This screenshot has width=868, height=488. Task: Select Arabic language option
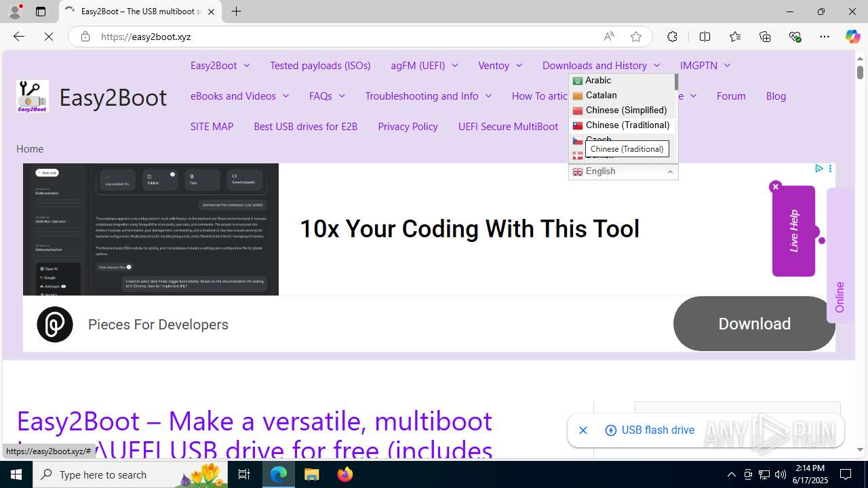point(621,81)
